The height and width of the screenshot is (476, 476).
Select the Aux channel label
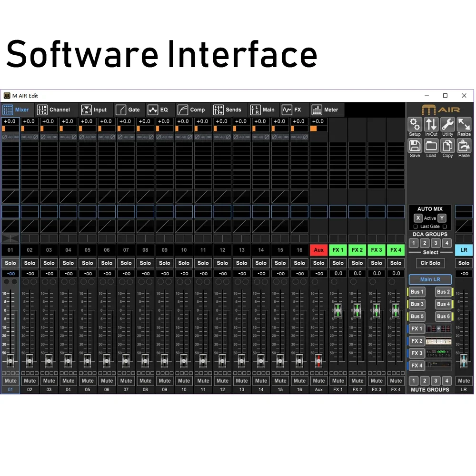click(x=319, y=250)
